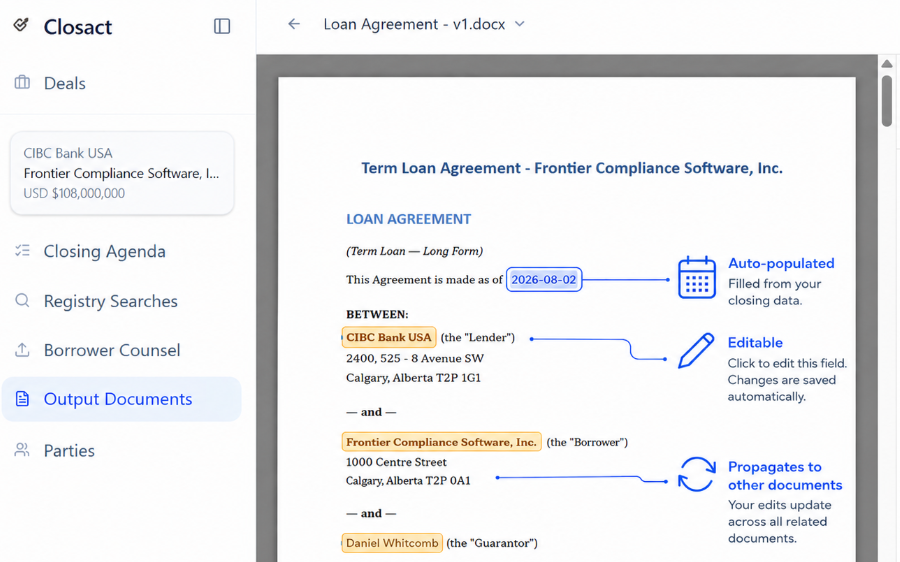Image resolution: width=900 pixels, height=562 pixels.
Task: Click the Parties people icon
Action: point(22,450)
